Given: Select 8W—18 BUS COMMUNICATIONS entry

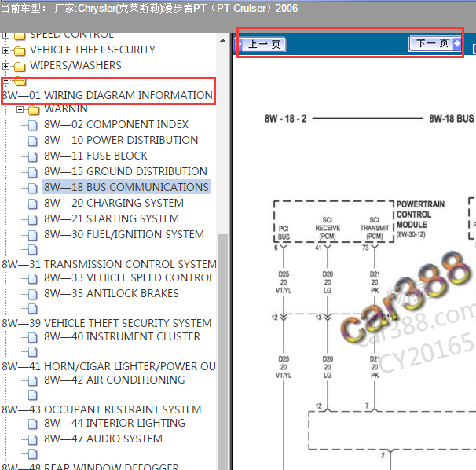Looking at the screenshot, I should coord(126,187).
